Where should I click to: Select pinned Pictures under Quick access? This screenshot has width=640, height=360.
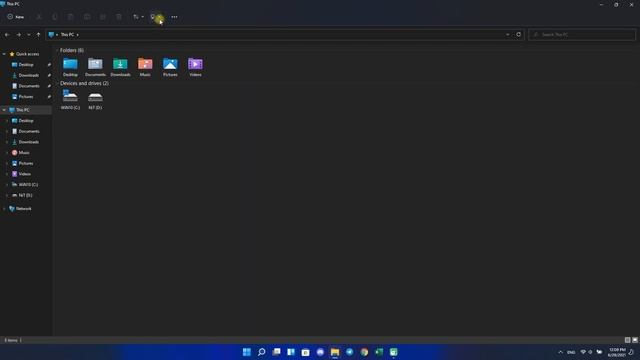tap(26, 97)
